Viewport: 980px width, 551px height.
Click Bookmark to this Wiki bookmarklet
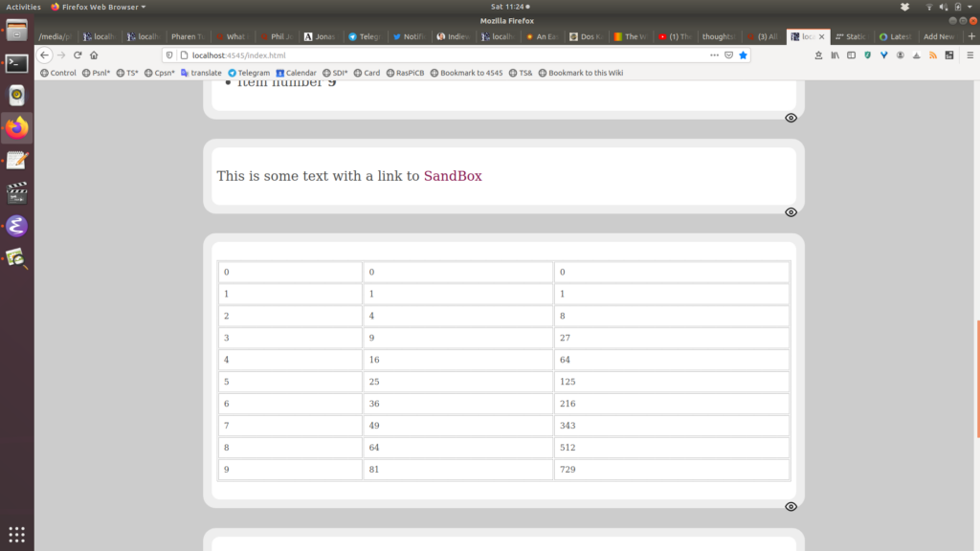581,73
